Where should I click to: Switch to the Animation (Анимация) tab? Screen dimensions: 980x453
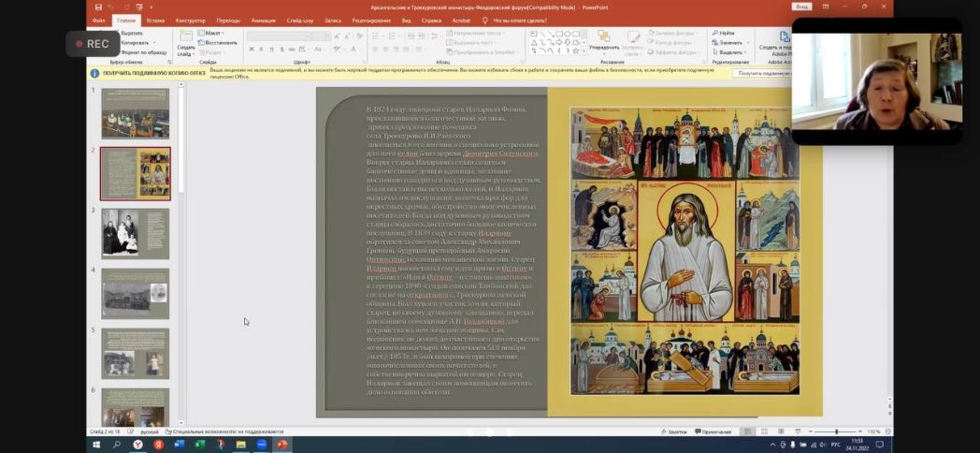coord(263,20)
